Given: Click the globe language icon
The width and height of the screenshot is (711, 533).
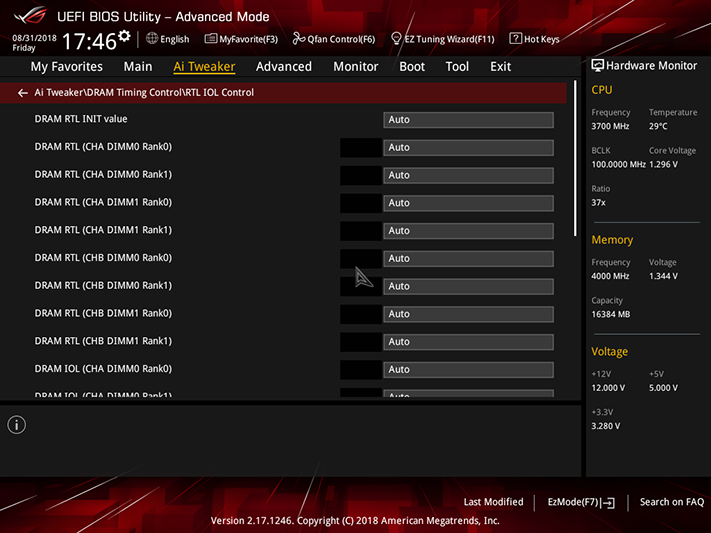Looking at the screenshot, I should pos(152,39).
